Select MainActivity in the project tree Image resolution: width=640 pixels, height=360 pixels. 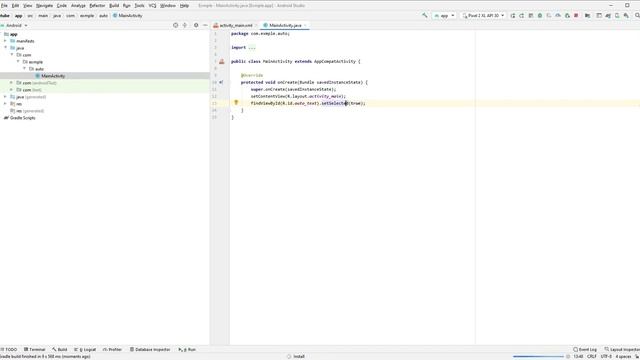pos(53,76)
